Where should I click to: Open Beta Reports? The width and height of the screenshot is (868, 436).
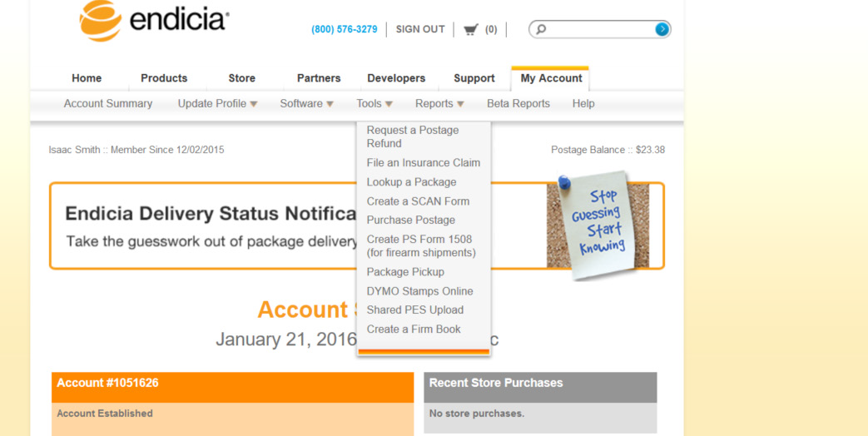[518, 103]
